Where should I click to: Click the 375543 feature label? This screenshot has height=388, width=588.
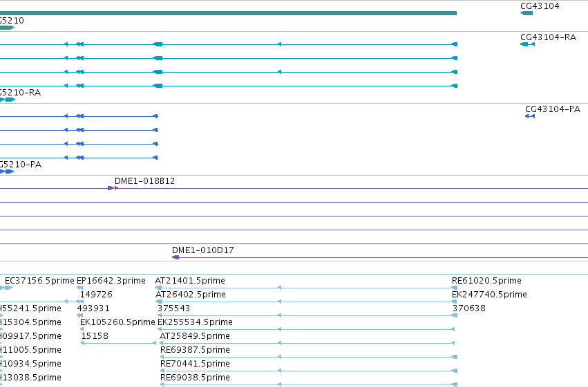tap(173, 308)
